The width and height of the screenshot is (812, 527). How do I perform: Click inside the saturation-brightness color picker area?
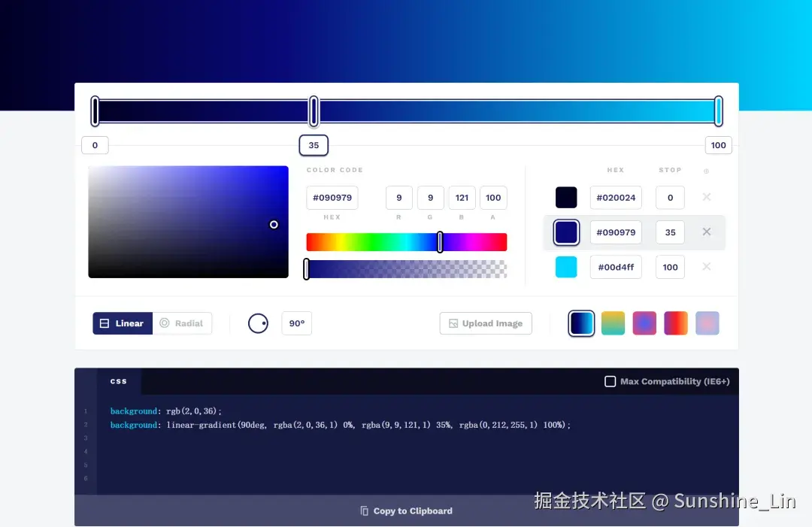click(188, 222)
